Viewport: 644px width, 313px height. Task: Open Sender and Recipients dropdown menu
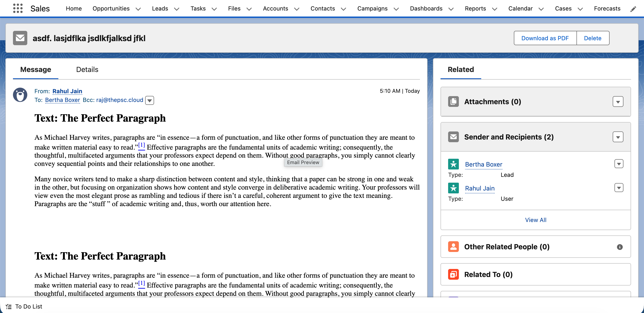tap(618, 137)
